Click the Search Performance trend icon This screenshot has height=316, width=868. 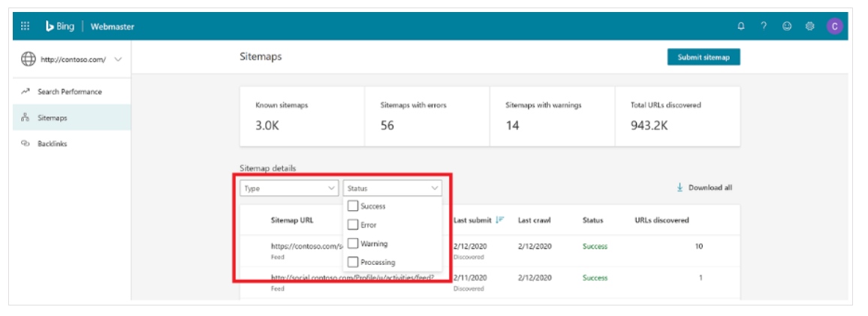(x=26, y=92)
